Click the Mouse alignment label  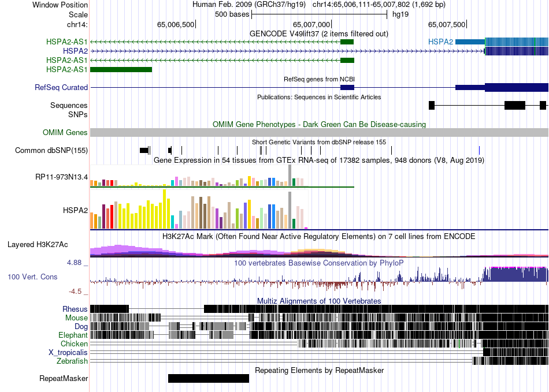point(76,318)
